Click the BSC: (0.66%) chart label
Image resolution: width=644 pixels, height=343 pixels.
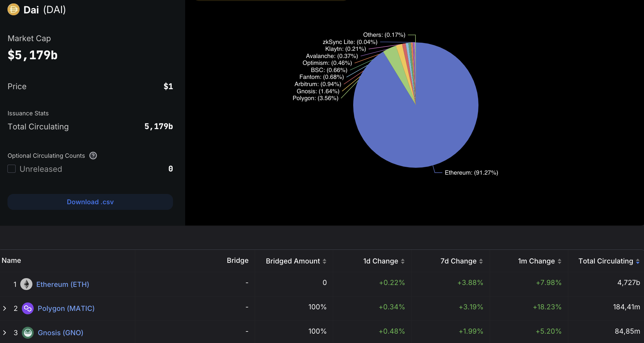coord(329,70)
